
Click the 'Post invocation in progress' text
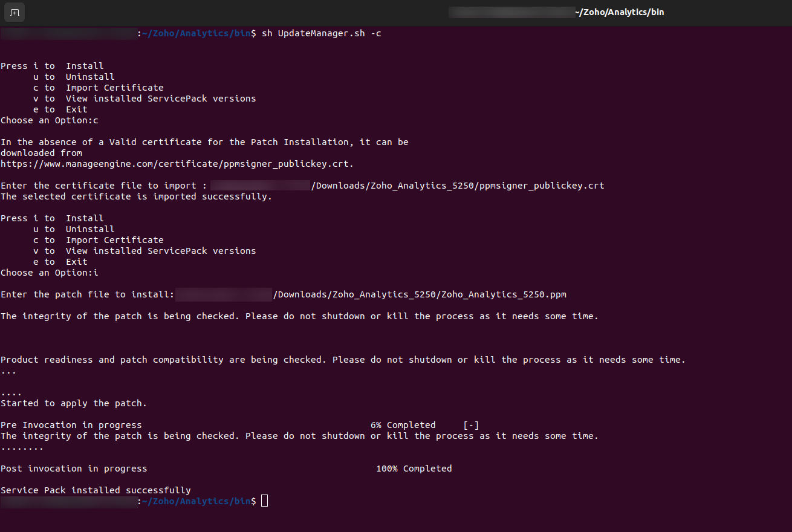[x=74, y=469]
